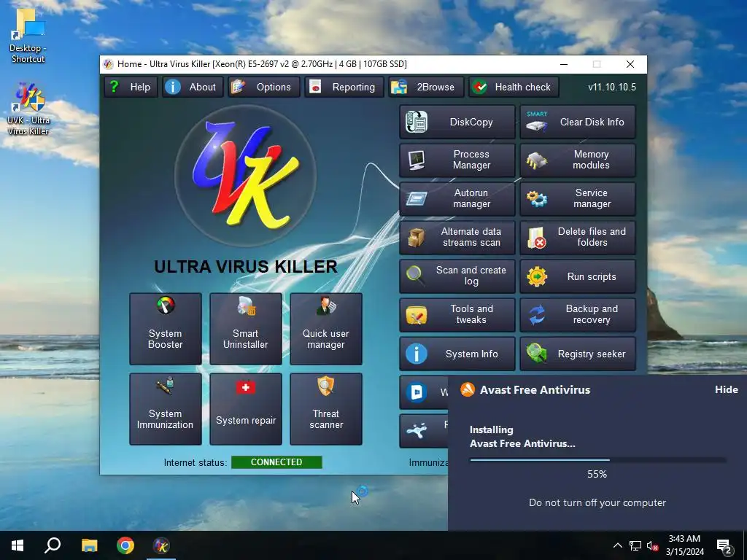Open Clear Disk Info smart drive icon
This screenshot has height=560, width=747.
[x=537, y=122]
